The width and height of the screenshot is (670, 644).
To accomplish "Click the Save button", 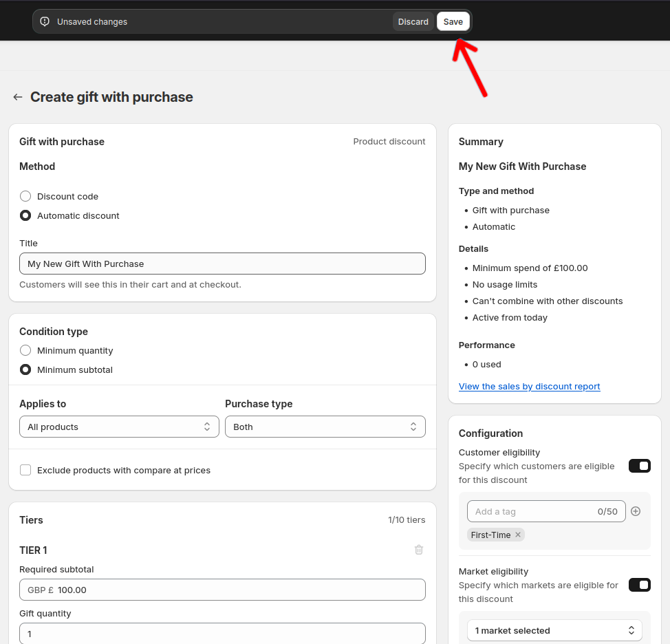I will (453, 22).
